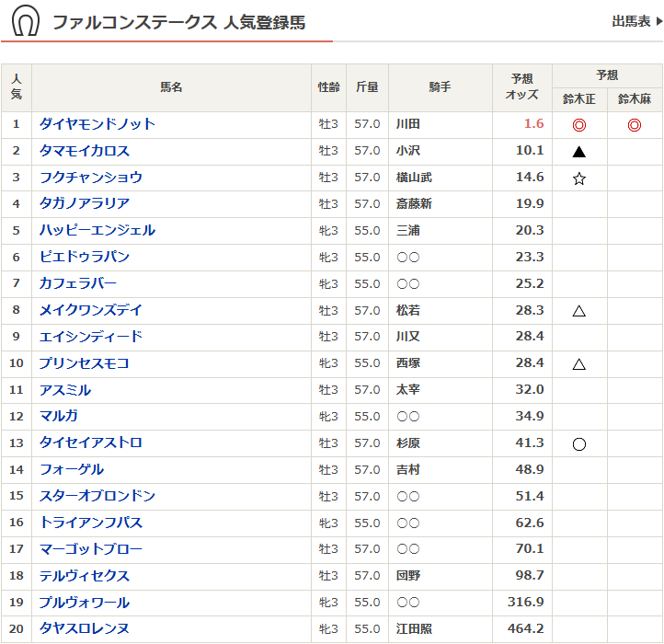This screenshot has height=644, width=664.
Task: Select the horse ハッピーエンジェル
Action: click(97, 230)
